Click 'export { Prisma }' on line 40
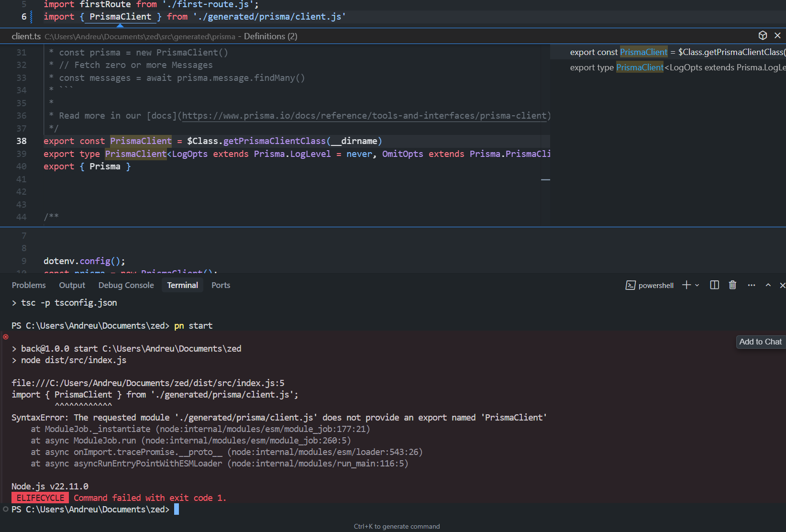 coord(87,166)
